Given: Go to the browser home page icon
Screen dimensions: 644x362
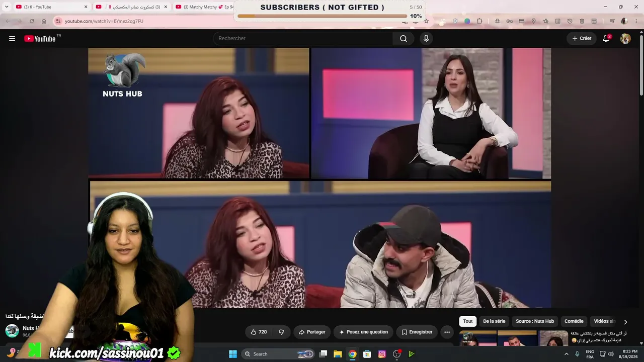Looking at the screenshot, I should 44,21.
